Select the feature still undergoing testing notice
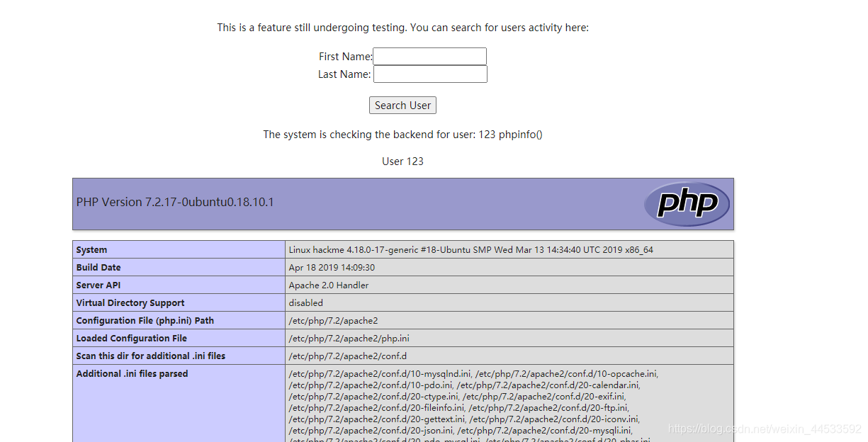This screenshot has height=442, width=868. pyautogui.click(x=402, y=28)
